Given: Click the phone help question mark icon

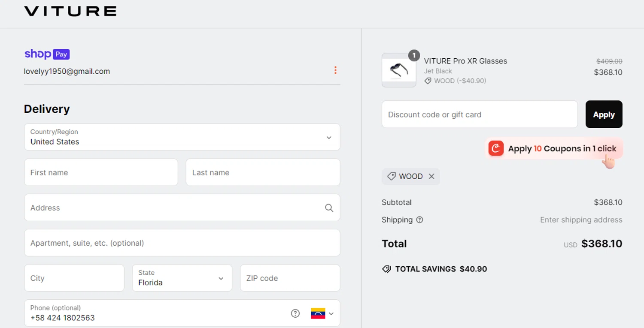Looking at the screenshot, I should (x=295, y=313).
